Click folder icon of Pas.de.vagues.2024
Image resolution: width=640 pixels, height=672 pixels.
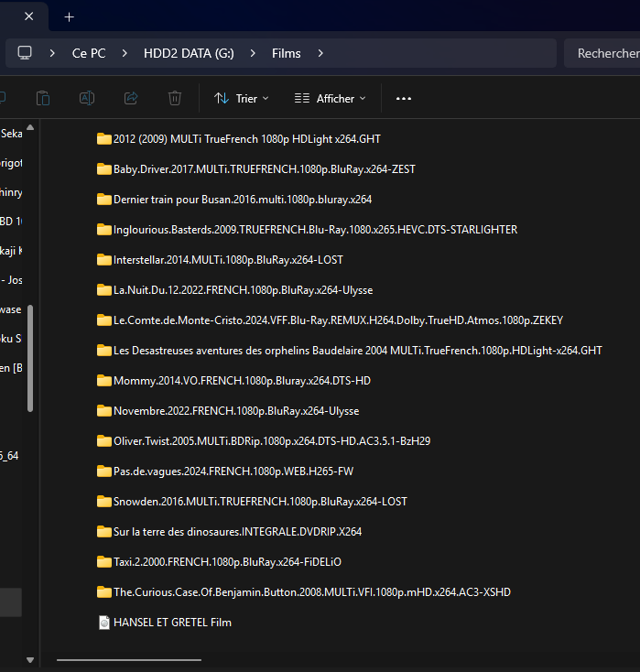point(103,471)
